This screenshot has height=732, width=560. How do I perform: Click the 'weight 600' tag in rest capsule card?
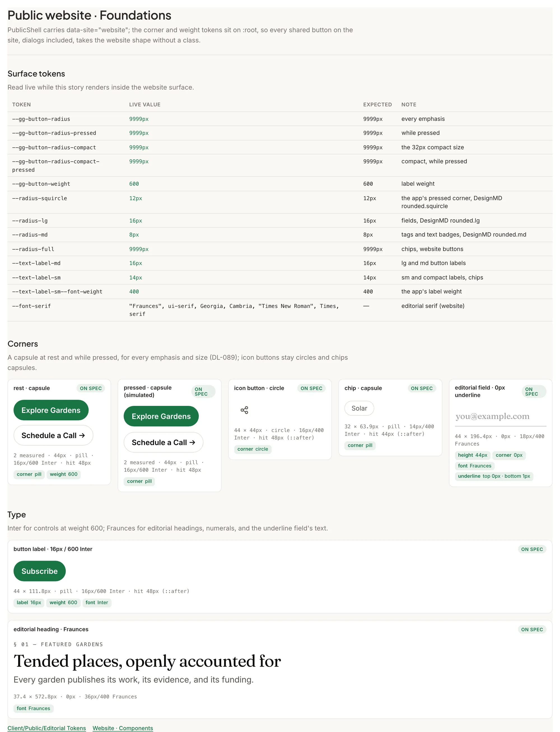pyautogui.click(x=64, y=474)
